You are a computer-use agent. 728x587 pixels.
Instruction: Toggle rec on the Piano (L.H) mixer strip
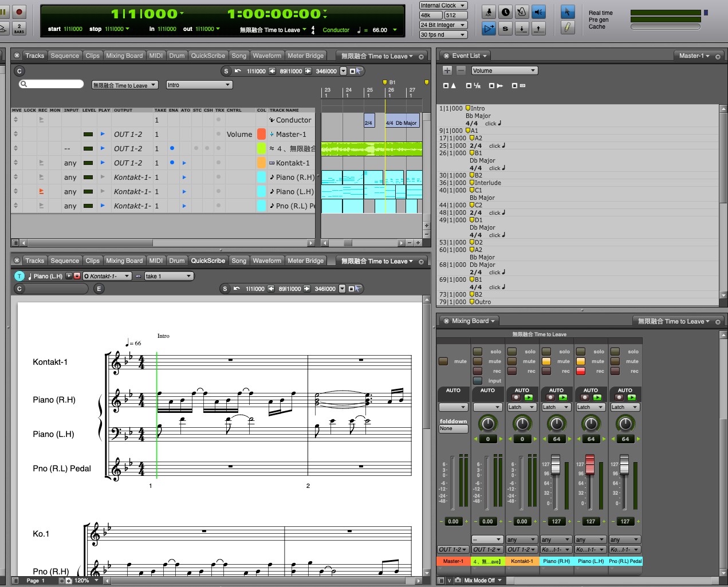(x=581, y=371)
